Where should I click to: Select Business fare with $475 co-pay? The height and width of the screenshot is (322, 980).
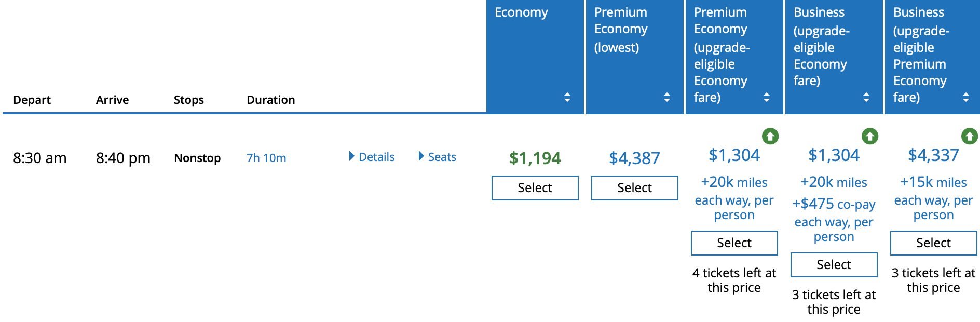(834, 265)
